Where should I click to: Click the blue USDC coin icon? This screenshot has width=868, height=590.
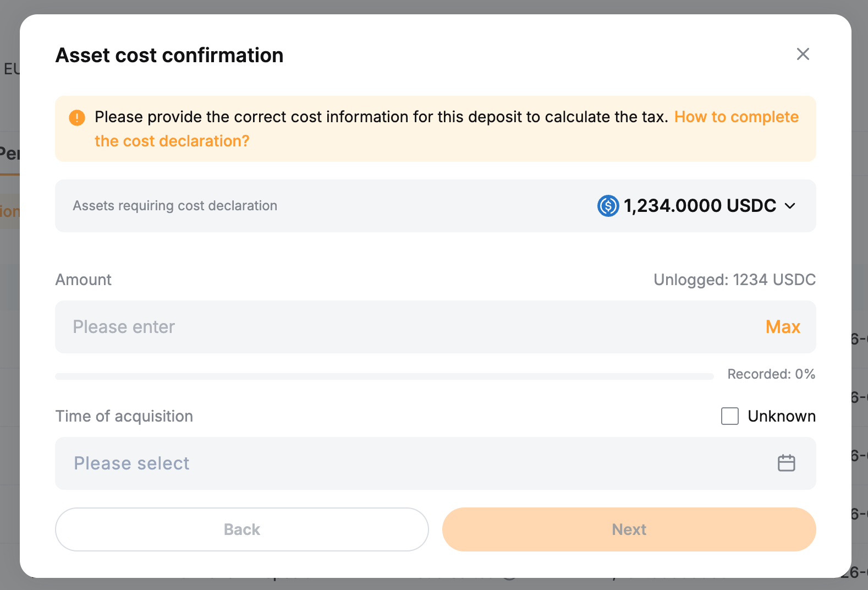pyautogui.click(x=608, y=206)
